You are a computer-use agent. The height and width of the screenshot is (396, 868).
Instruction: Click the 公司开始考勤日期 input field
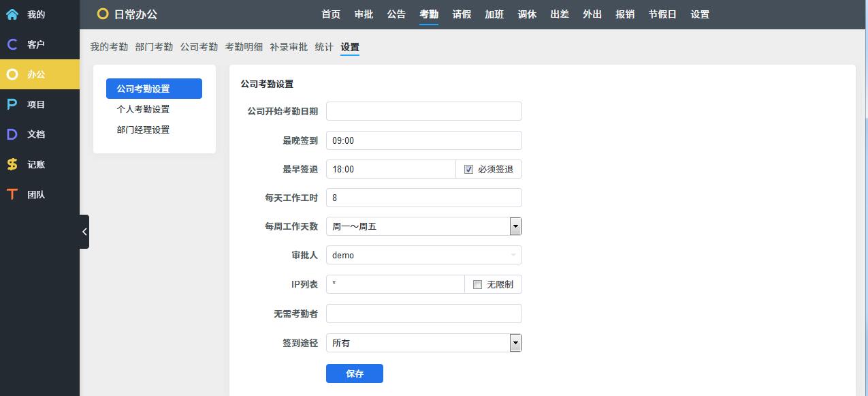(x=424, y=111)
